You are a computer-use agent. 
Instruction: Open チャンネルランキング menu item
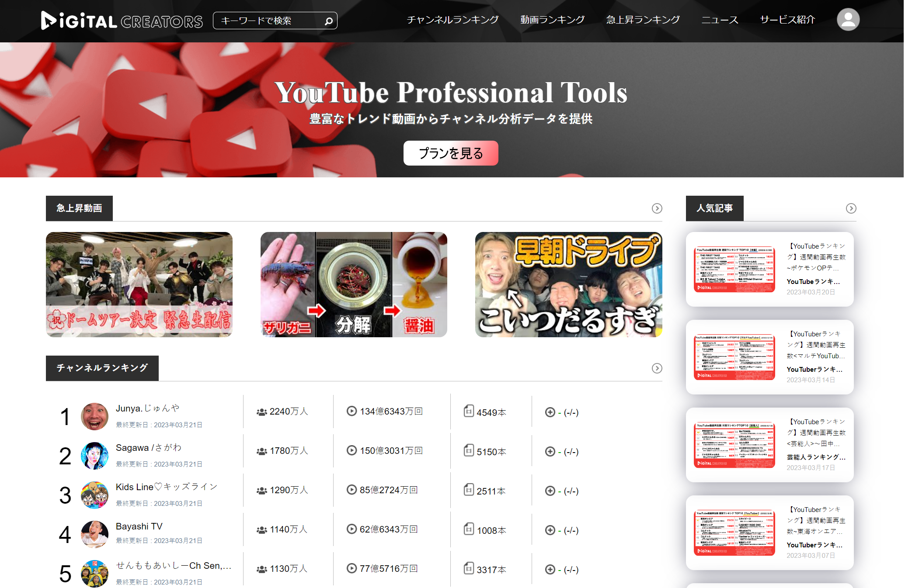pyautogui.click(x=453, y=20)
